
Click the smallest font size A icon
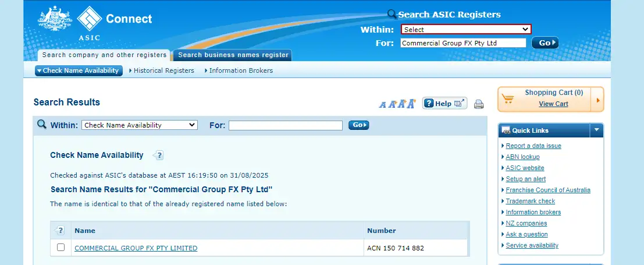[x=382, y=104]
